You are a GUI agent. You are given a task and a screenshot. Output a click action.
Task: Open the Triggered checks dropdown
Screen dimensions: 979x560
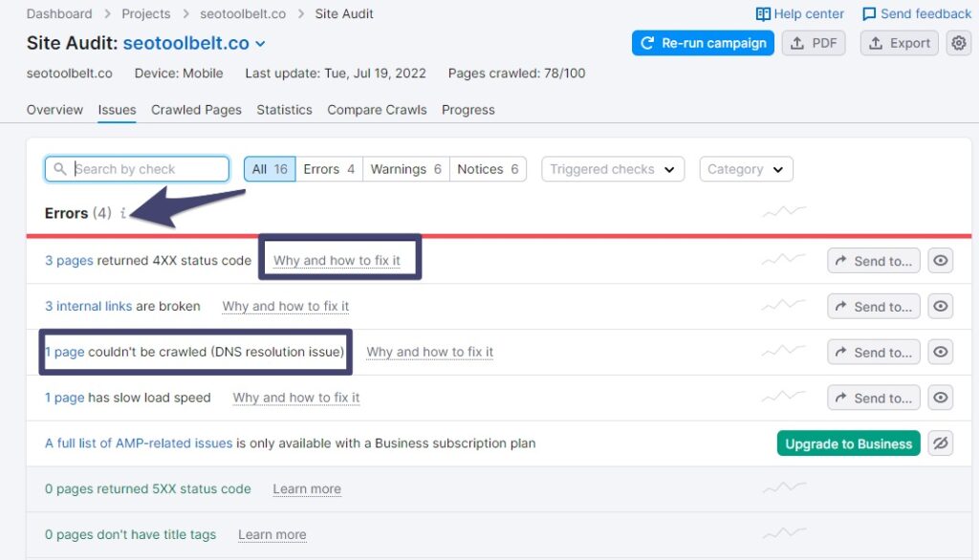click(613, 169)
